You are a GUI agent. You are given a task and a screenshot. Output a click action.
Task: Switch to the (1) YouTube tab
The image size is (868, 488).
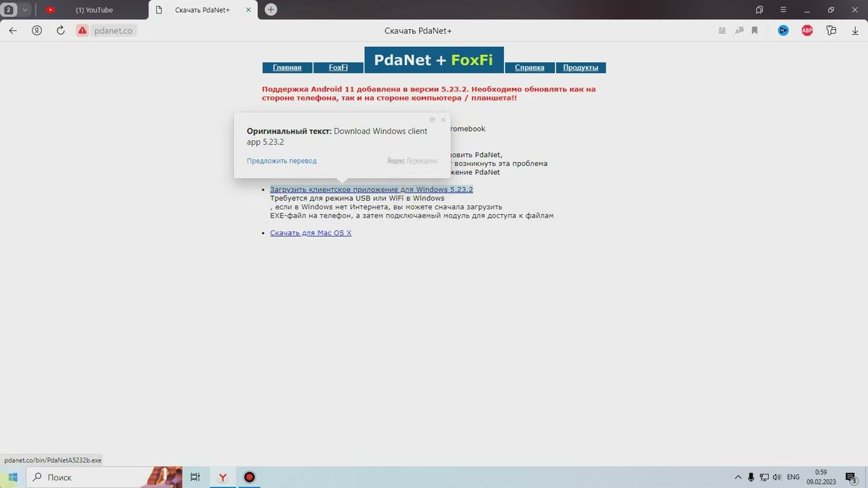click(x=94, y=10)
